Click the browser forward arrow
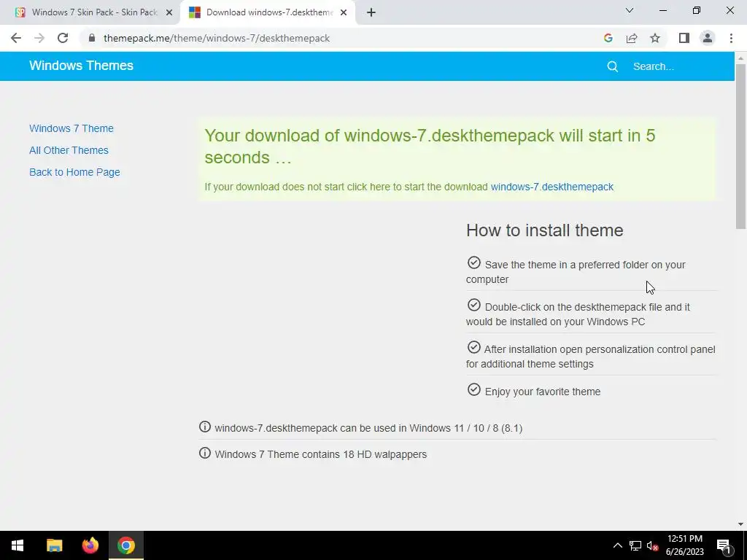 [39, 38]
